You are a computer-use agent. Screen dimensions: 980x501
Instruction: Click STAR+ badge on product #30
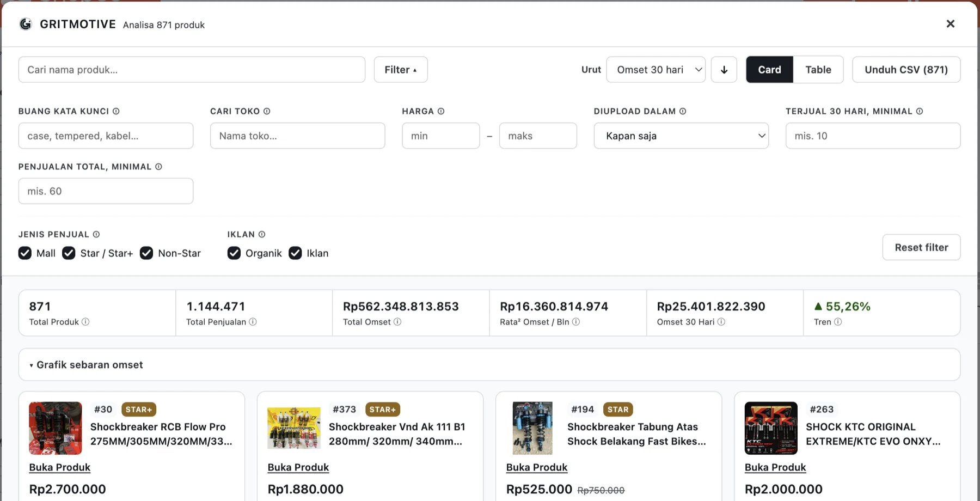[139, 410]
